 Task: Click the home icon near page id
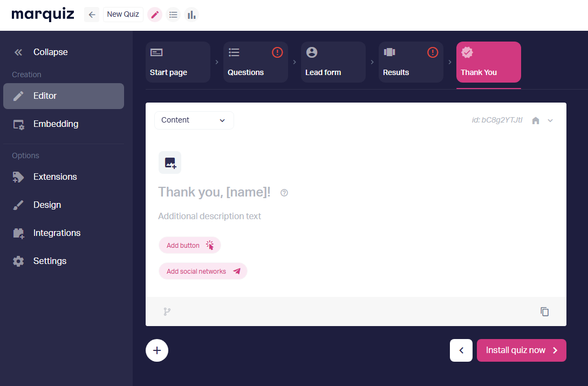(536, 120)
